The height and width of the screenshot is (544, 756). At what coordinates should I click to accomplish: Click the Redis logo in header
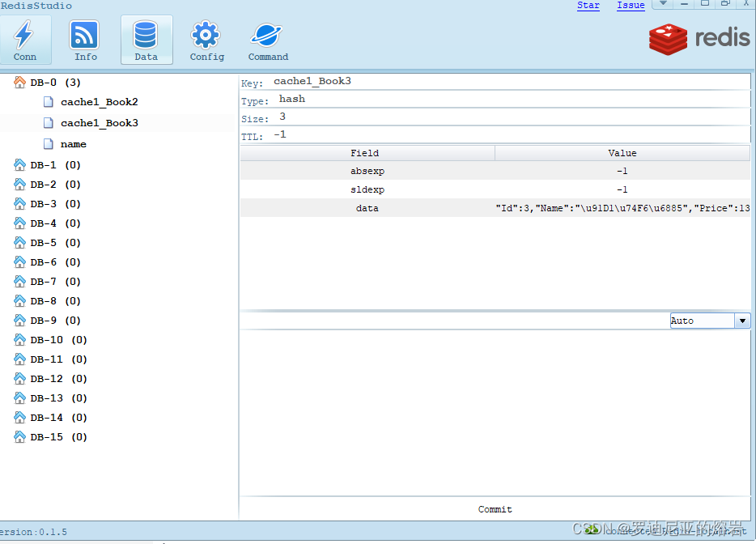(699, 39)
